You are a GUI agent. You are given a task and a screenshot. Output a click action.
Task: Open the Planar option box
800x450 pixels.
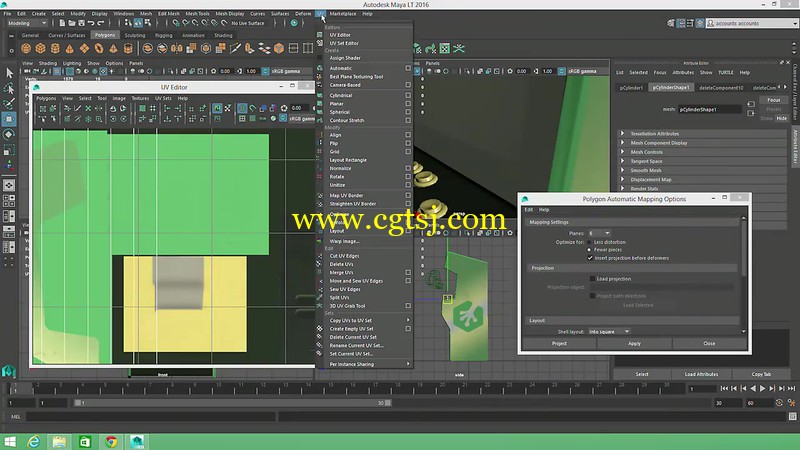408,104
